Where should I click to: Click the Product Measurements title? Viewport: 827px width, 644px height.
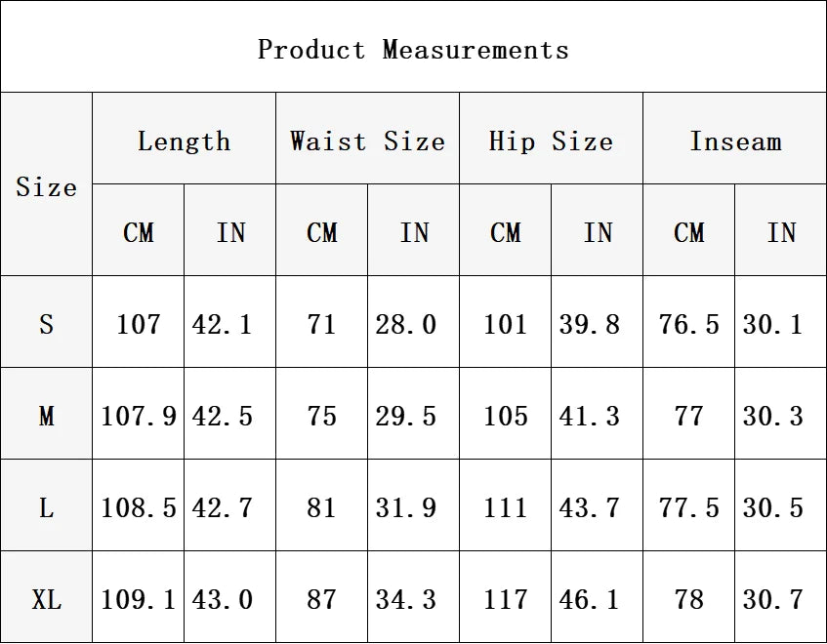pos(413,50)
